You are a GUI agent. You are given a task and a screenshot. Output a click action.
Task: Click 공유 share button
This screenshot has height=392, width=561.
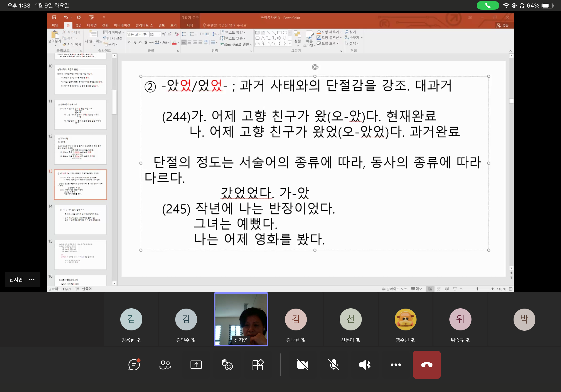(x=502, y=25)
